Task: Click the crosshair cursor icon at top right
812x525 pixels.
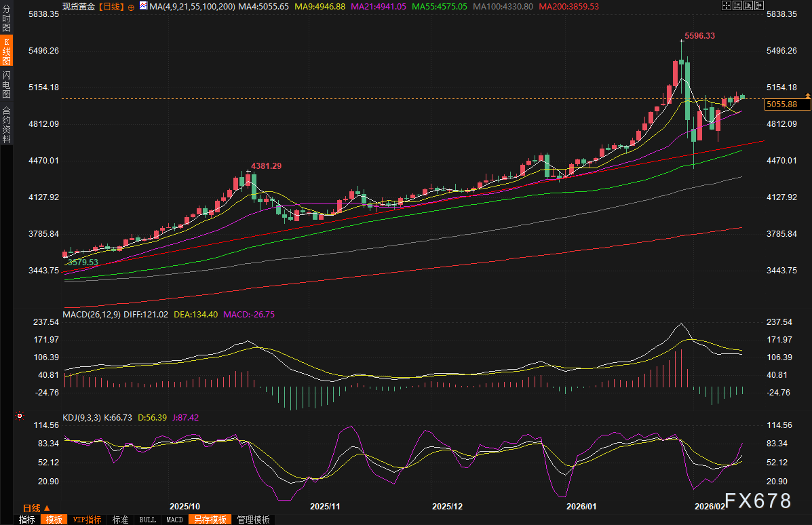Action: click(727, 5)
